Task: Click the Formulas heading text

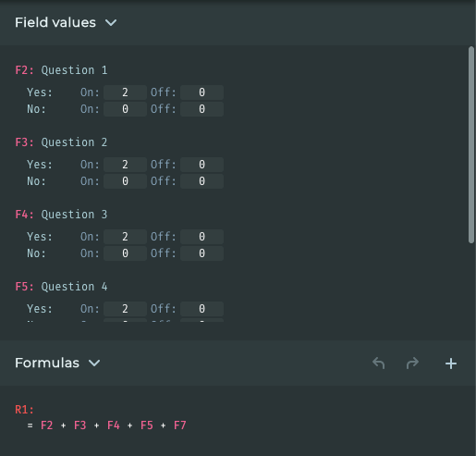Action: click(47, 363)
